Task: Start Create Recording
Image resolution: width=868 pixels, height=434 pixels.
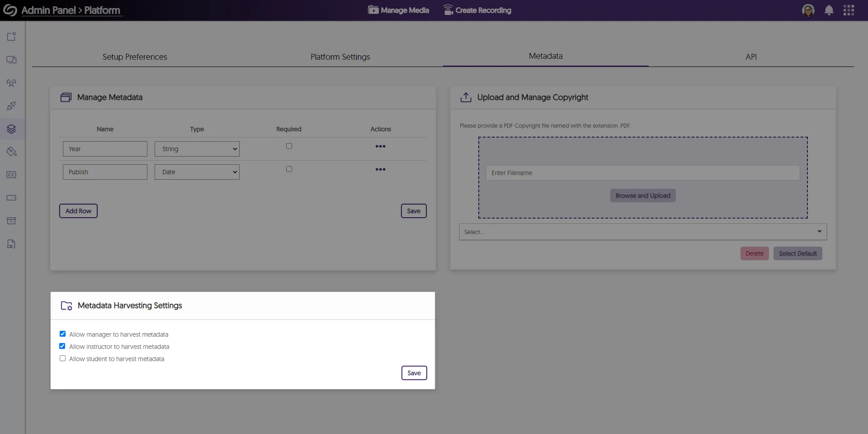Action: coord(477,10)
